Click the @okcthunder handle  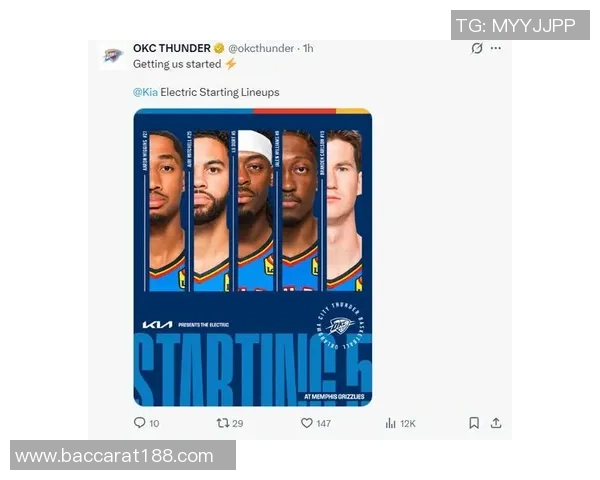point(261,48)
